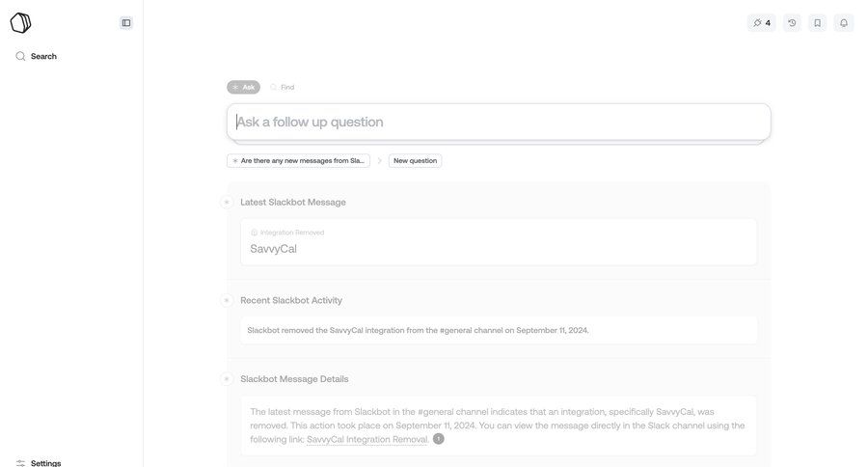Select the Ask mode tab
The image size is (868, 467).
click(243, 87)
